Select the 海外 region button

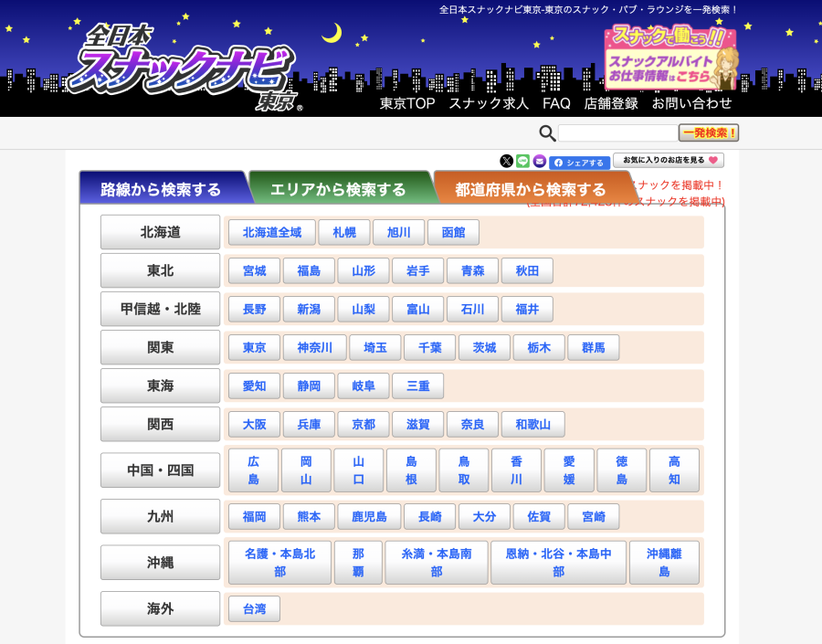[161, 609]
